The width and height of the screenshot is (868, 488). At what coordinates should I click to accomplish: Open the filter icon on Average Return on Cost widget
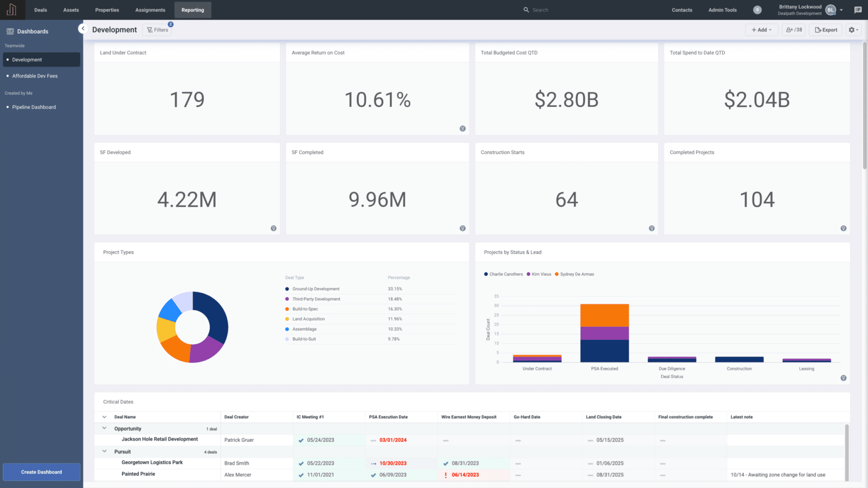click(462, 128)
